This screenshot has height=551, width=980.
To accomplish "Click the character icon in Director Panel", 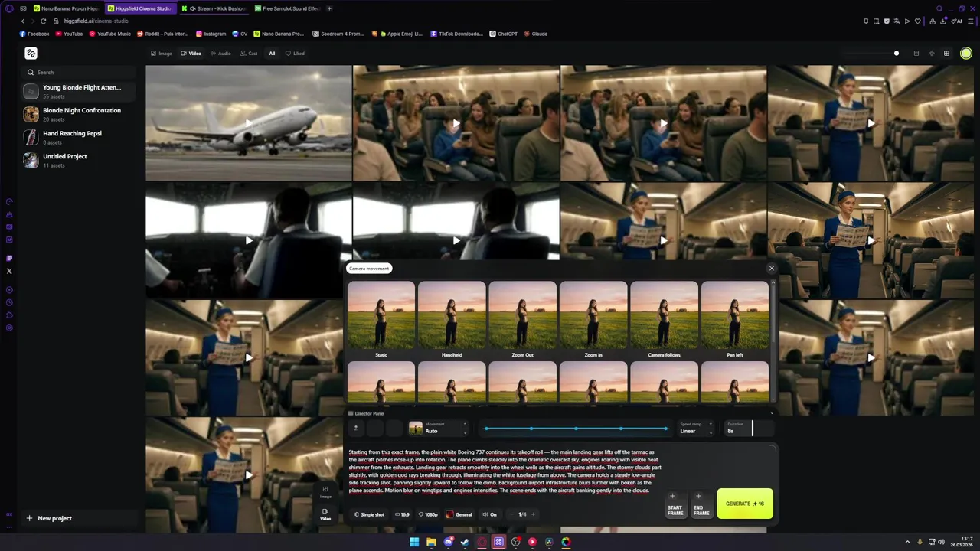I will coord(355,429).
